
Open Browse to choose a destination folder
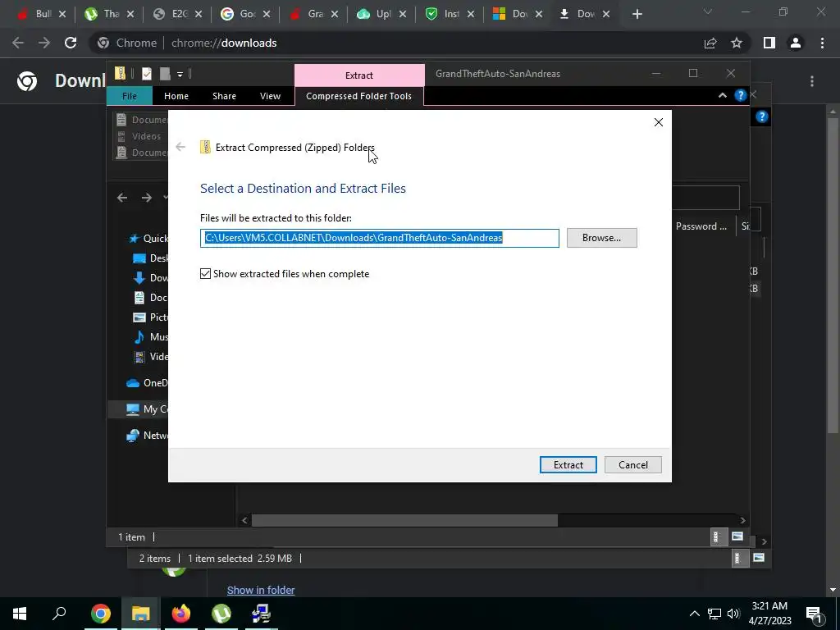[x=601, y=238]
